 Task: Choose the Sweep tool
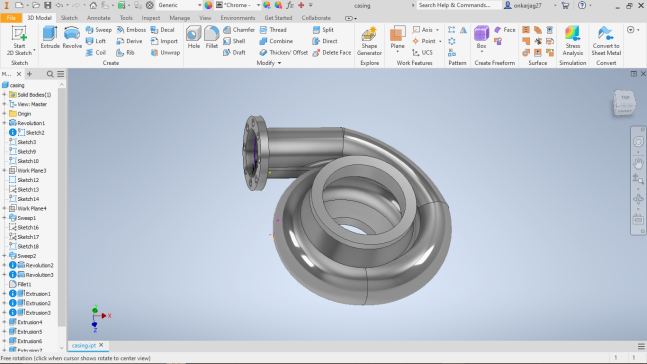[98, 30]
